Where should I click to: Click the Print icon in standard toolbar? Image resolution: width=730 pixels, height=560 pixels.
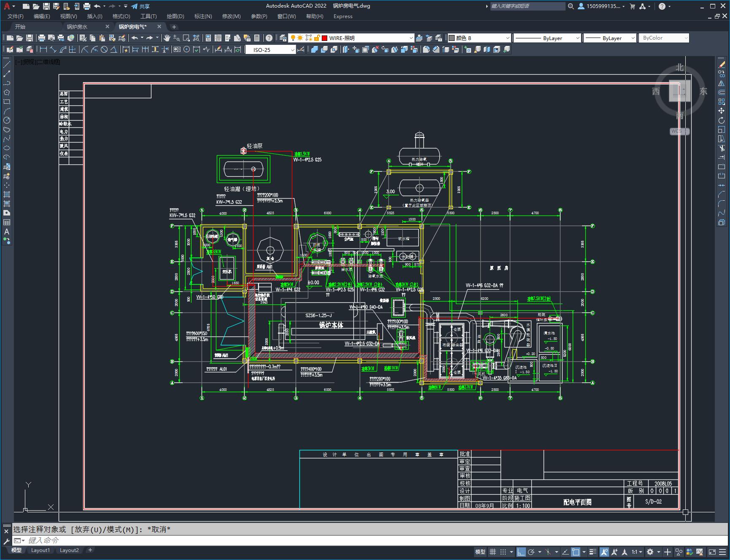[42, 38]
